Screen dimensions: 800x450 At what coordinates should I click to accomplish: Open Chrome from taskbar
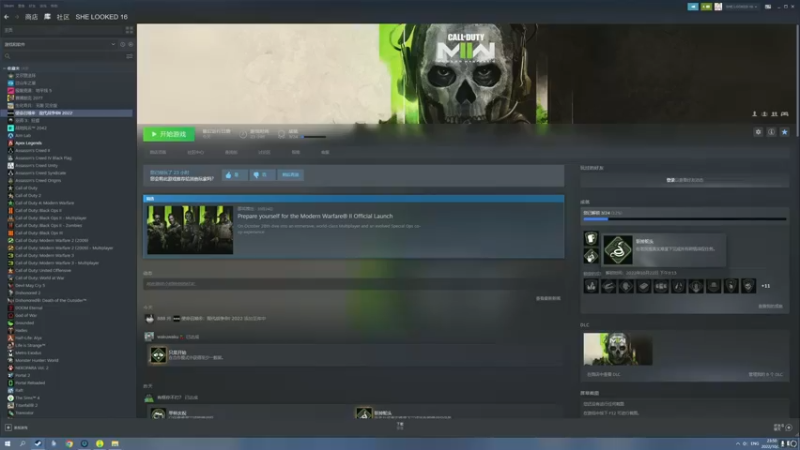pos(69,443)
